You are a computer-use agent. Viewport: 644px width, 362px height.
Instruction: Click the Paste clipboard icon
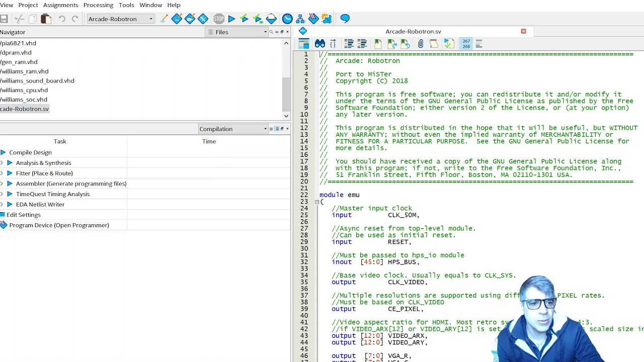click(x=46, y=19)
